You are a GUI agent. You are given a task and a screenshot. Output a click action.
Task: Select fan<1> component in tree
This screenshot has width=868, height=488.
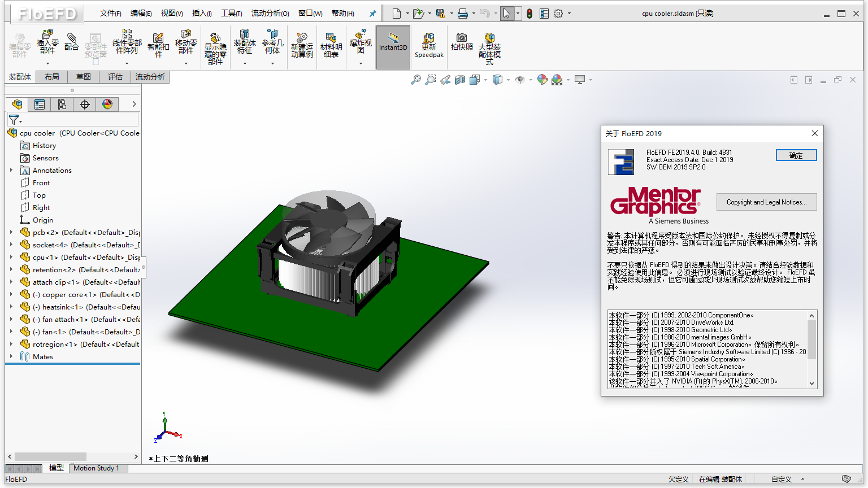point(80,332)
